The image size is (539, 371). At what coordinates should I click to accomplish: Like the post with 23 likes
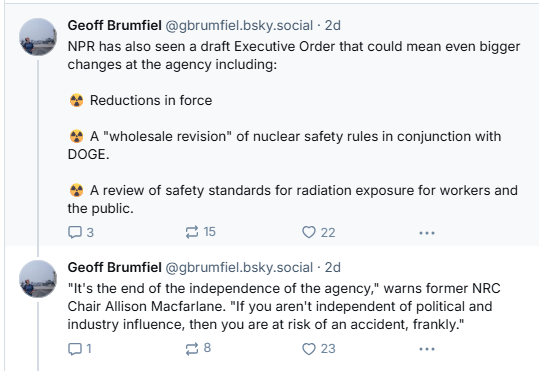click(x=318, y=349)
